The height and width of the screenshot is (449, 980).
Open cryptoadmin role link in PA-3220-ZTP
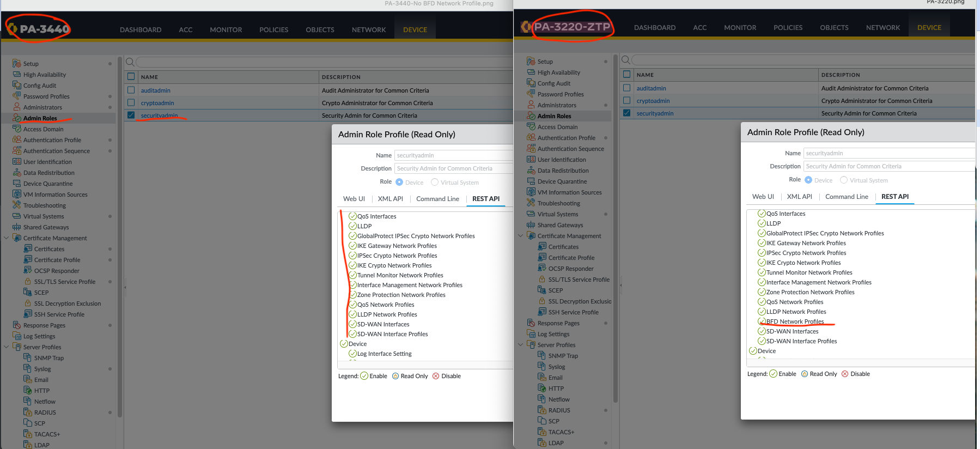pyautogui.click(x=653, y=101)
